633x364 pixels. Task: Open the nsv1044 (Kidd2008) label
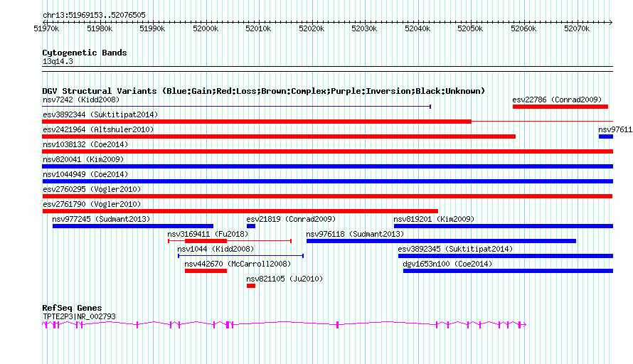216,249
